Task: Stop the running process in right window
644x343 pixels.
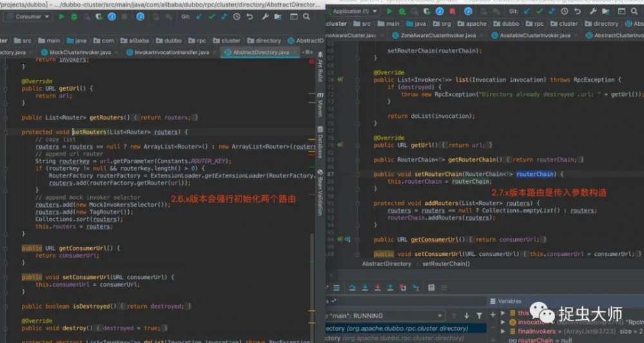Action: [x=452, y=11]
